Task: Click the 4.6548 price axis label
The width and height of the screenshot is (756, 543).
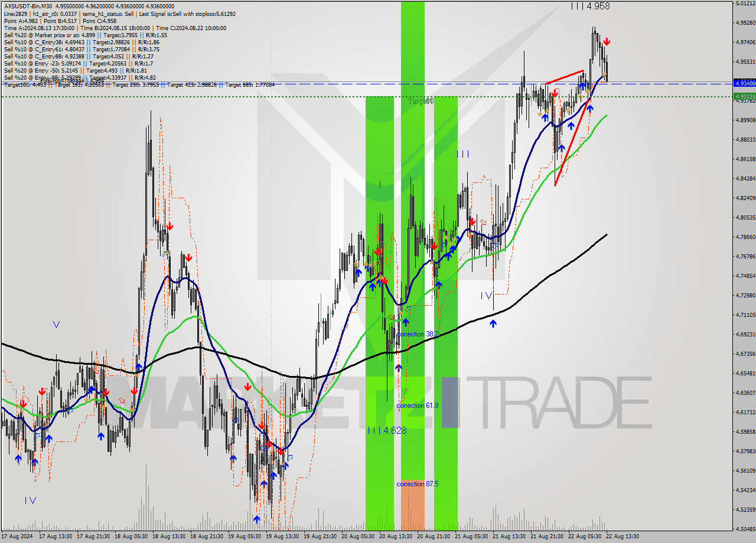Action: click(745, 373)
